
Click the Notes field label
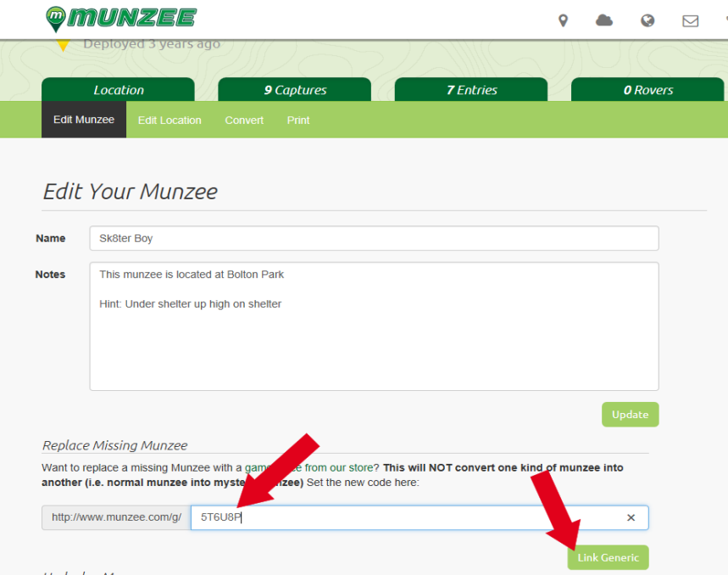point(50,275)
